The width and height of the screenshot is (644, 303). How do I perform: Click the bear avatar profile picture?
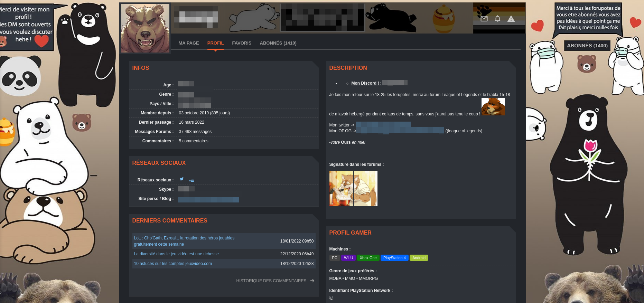point(145,28)
